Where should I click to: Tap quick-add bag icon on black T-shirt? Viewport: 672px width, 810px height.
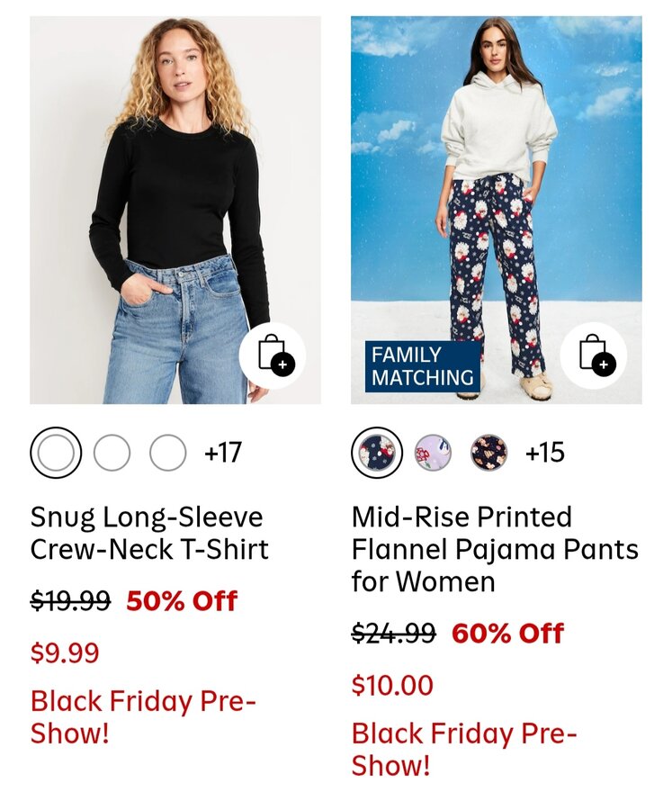pyautogui.click(x=272, y=355)
